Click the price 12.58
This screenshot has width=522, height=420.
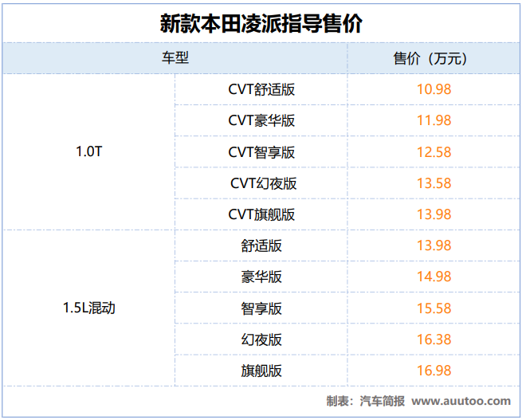click(x=434, y=152)
